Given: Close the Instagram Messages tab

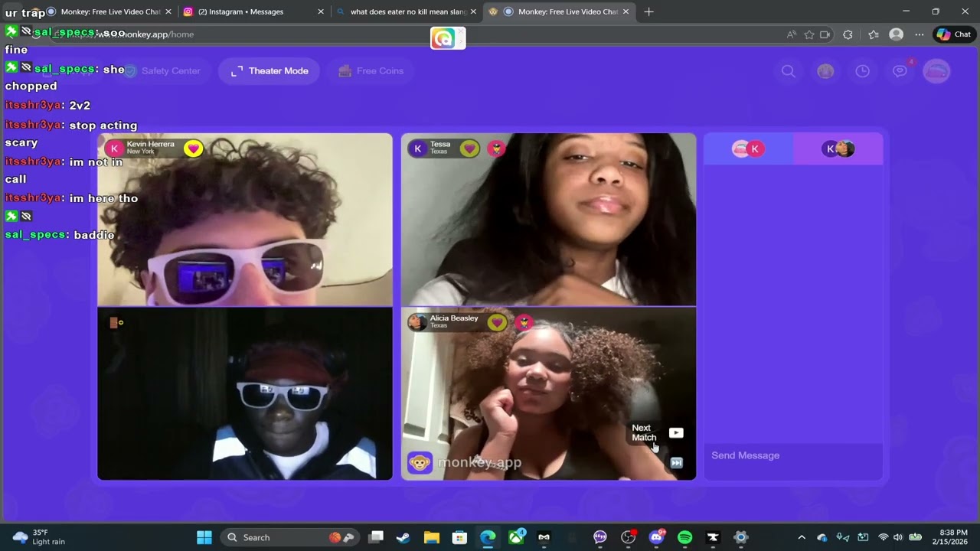Looking at the screenshot, I should point(321,11).
